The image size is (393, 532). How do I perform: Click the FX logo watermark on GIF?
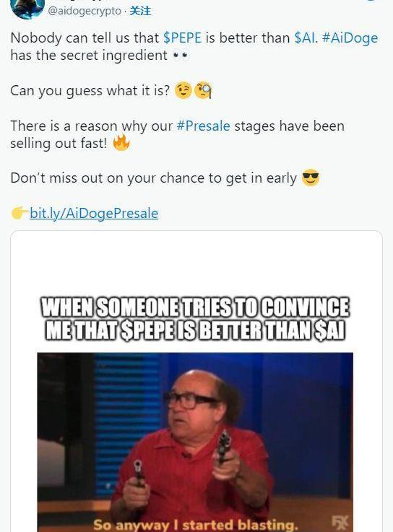(340, 523)
